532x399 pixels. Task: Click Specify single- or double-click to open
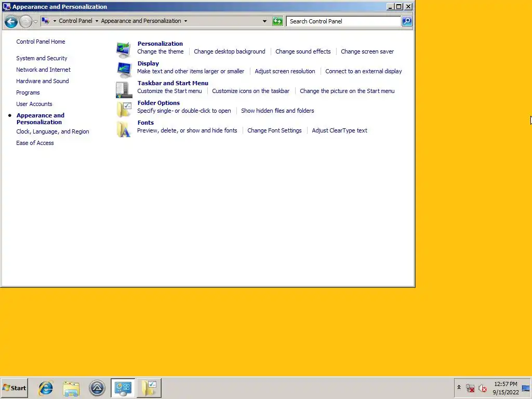[x=184, y=111]
